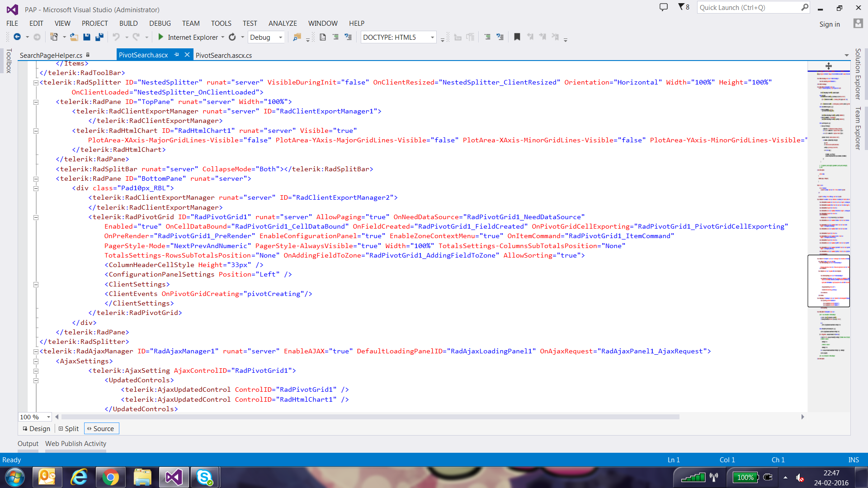Click the Navigate Backward arrow icon
The image size is (868, 488).
click(x=17, y=37)
